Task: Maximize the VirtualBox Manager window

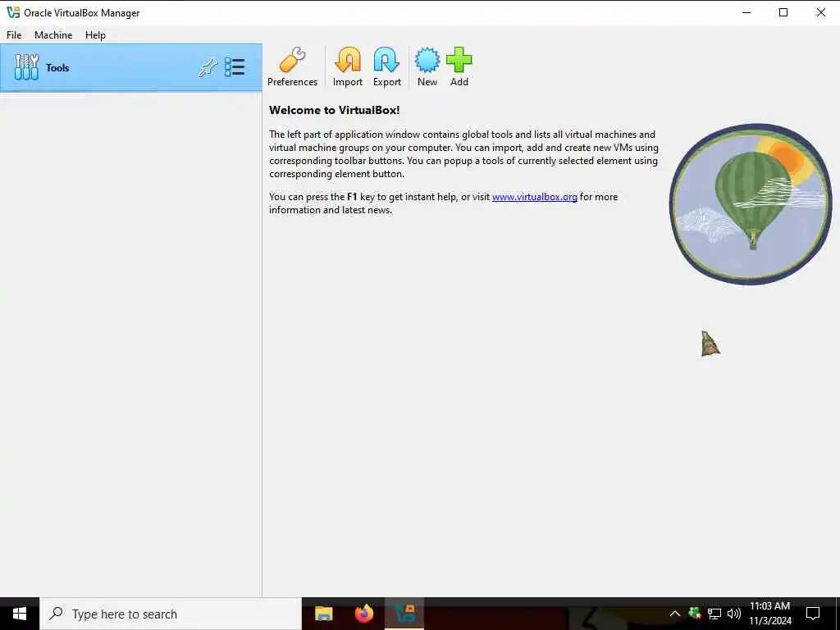Action: pos(783,12)
